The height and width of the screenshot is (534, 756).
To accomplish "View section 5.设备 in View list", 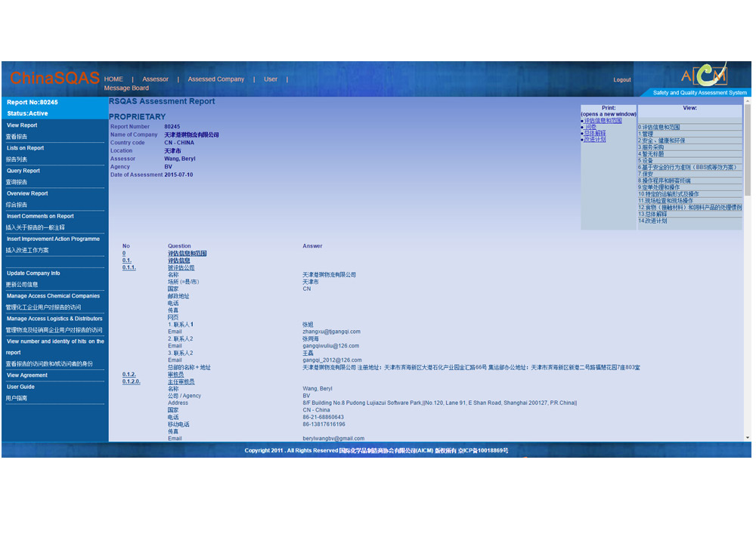I will point(646,160).
